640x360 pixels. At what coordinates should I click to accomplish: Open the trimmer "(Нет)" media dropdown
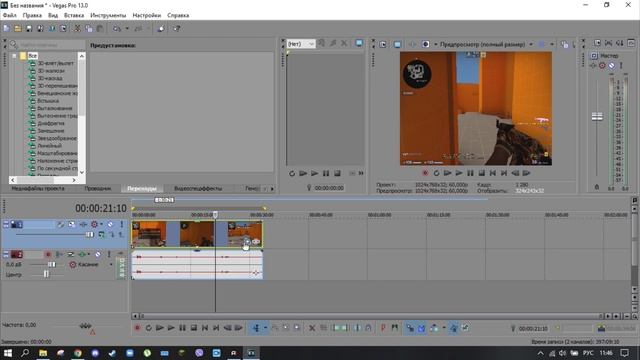pos(301,44)
